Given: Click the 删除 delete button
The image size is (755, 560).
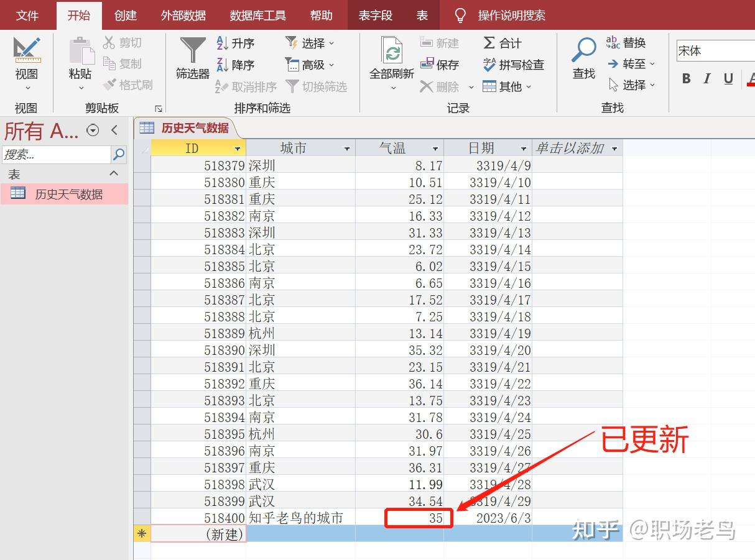Looking at the screenshot, I should 445,86.
